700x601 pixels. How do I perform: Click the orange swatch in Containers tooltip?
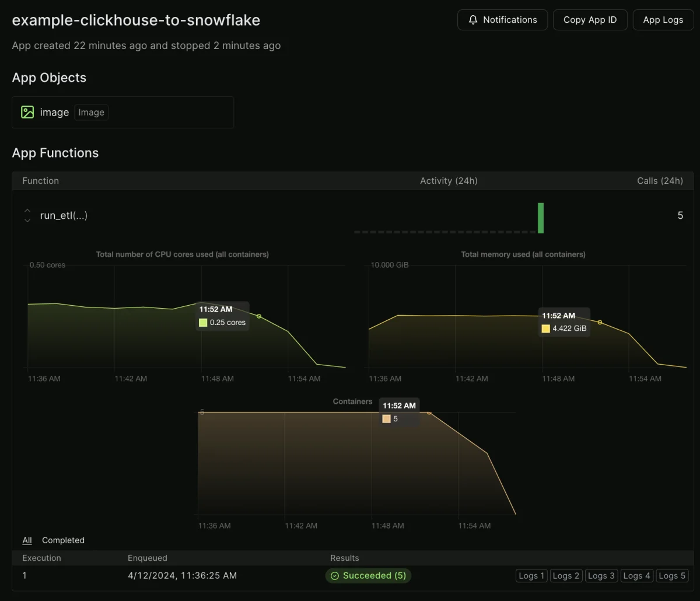[386, 419]
